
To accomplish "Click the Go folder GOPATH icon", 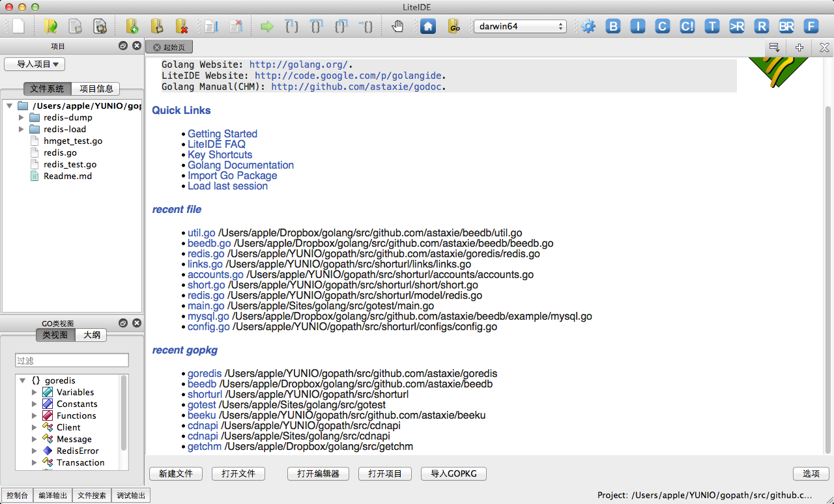I will click(454, 27).
